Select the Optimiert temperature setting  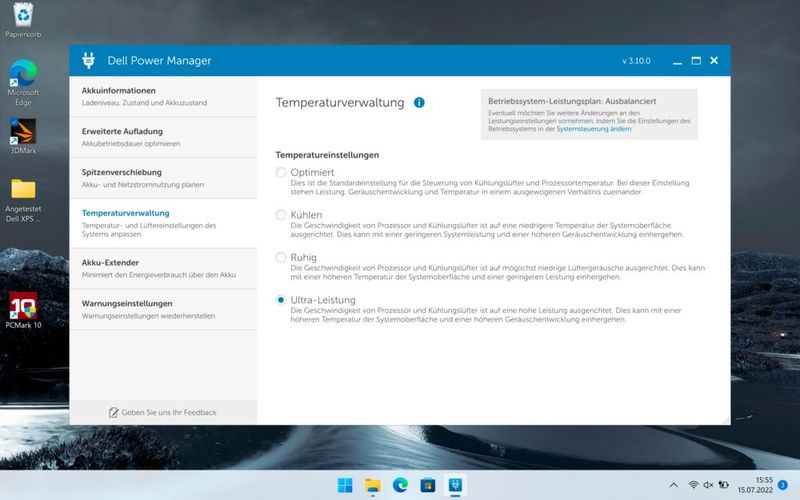point(281,172)
